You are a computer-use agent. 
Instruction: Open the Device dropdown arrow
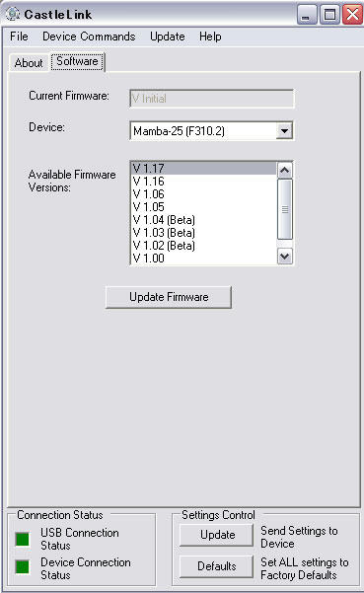(x=284, y=131)
